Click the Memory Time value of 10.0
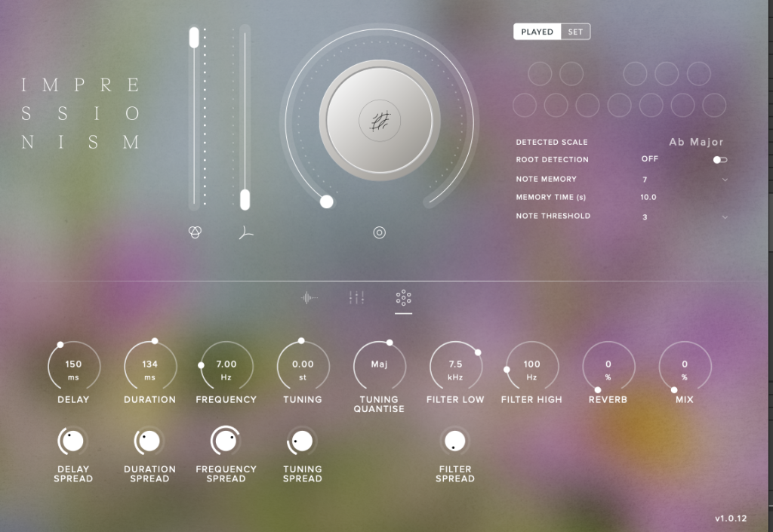This screenshot has height=532, width=773. (x=648, y=197)
